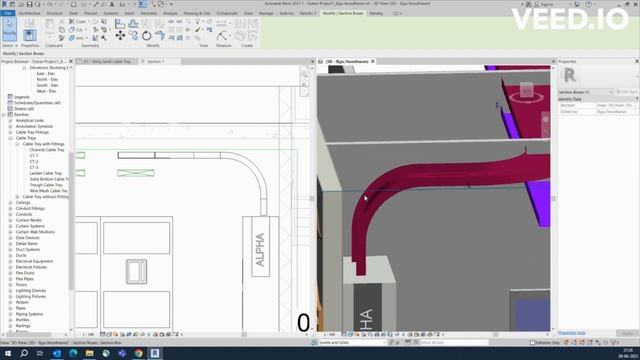Select the Modify tool in the ribbon
The height and width of the screenshot is (360, 640).
point(9,29)
